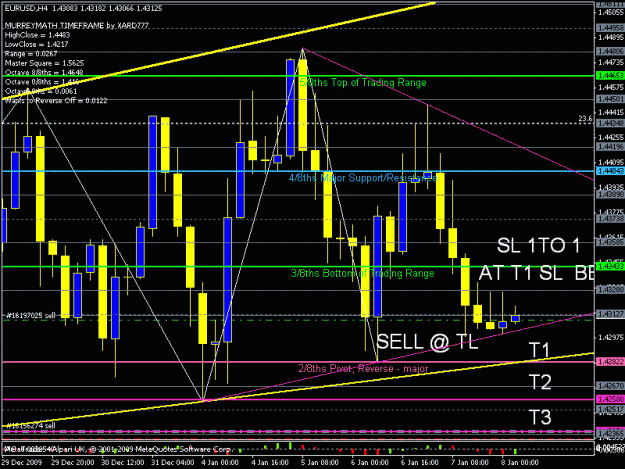
Task: Select the MURREYMATH TIMEFRAME by XARD777 label
Action: pyautogui.click(x=77, y=26)
